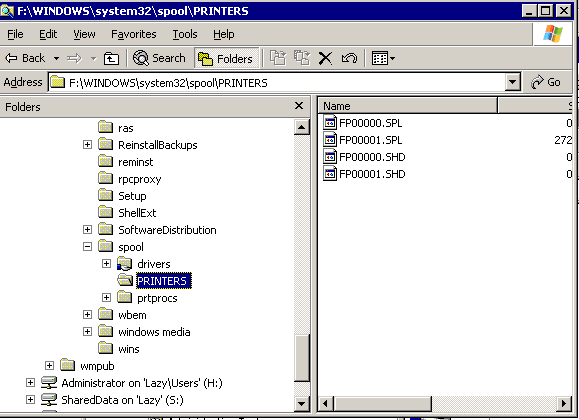Click the FP00000.SPL file icon
The height and width of the screenshot is (420, 579).
tap(330, 122)
